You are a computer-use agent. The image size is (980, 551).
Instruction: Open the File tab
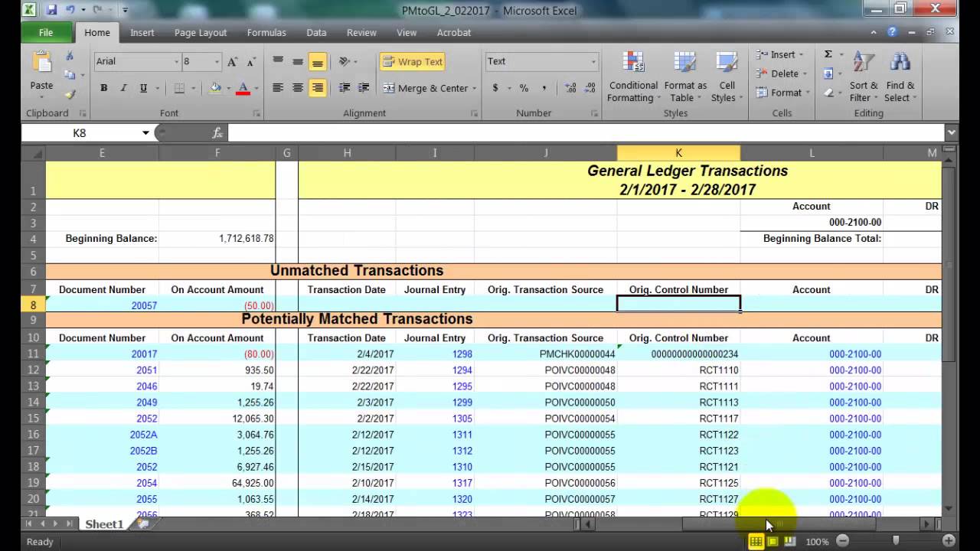coord(46,33)
